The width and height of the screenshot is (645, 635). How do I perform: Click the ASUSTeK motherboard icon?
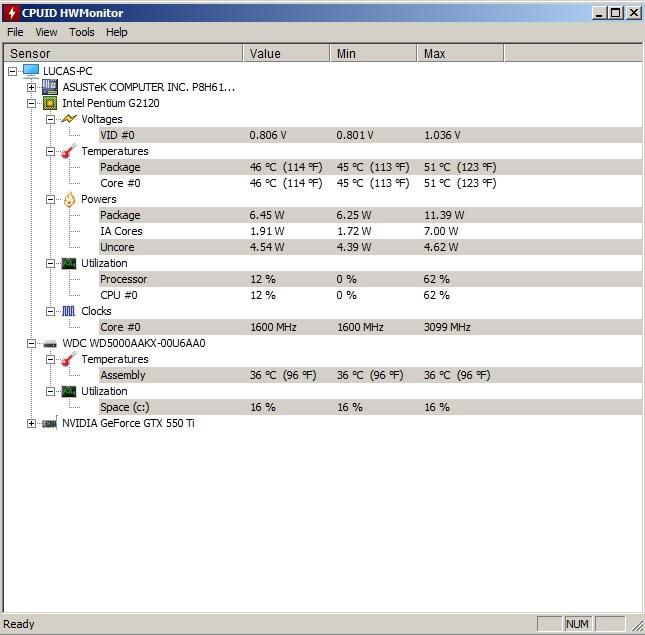50,87
